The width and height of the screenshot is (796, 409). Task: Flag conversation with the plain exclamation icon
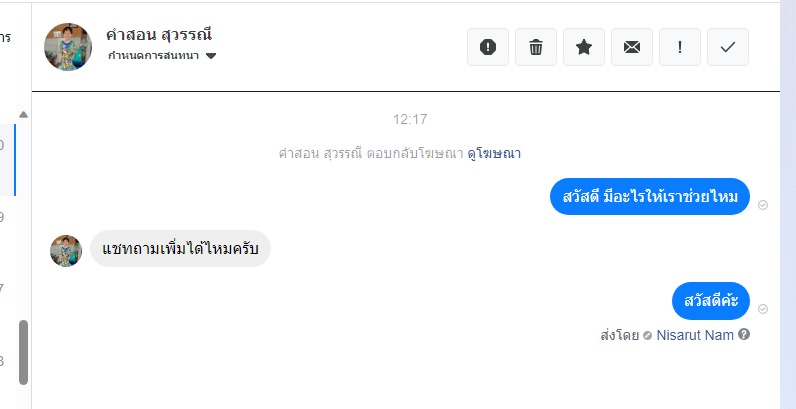click(680, 47)
